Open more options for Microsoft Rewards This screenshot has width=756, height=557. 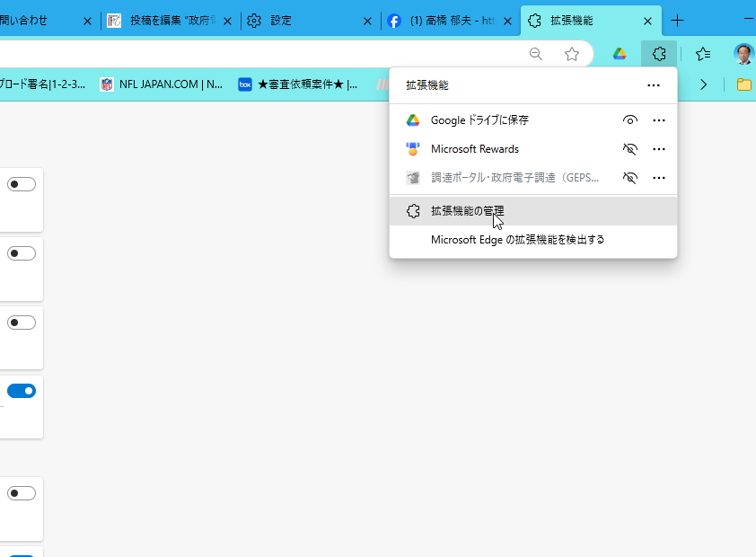(658, 149)
